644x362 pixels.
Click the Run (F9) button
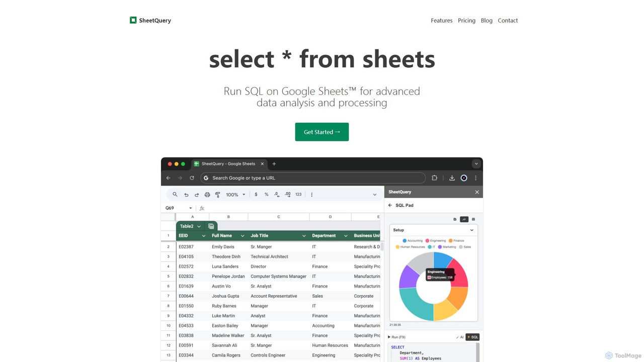tap(396, 337)
